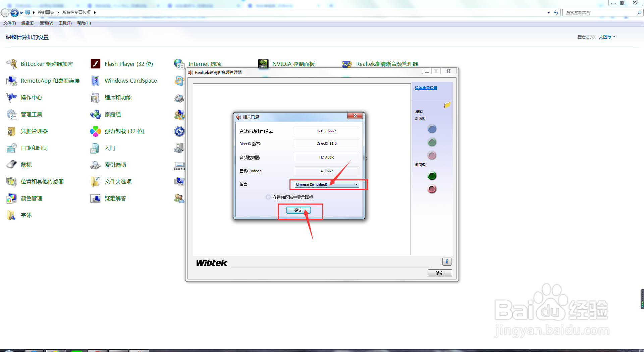Image resolution: width=644 pixels, height=352 pixels.
Task: Open 文件(F) menu
Action: 9,23
